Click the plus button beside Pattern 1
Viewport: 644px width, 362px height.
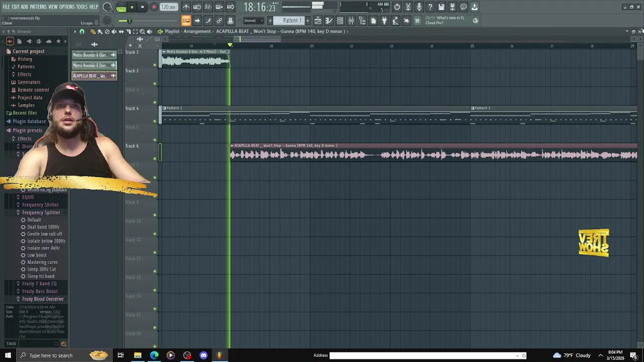(307, 21)
